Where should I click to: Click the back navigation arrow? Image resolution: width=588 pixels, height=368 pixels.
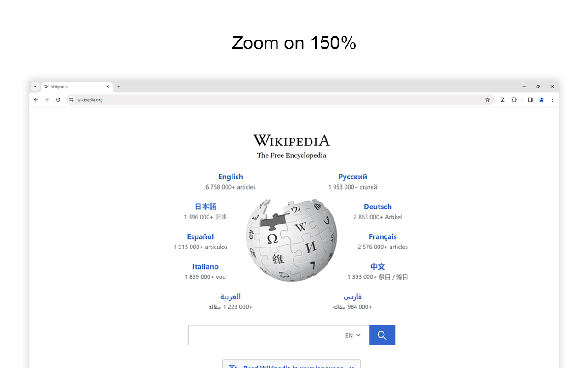[36, 99]
